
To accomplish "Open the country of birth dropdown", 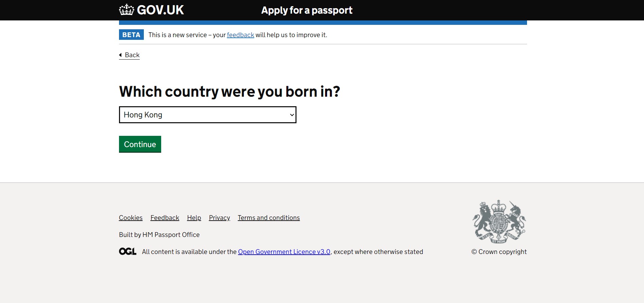I will (204, 115).
